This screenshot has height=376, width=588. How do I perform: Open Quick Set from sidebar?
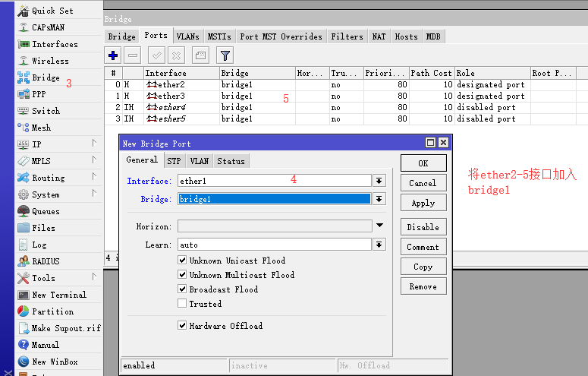tap(52, 11)
